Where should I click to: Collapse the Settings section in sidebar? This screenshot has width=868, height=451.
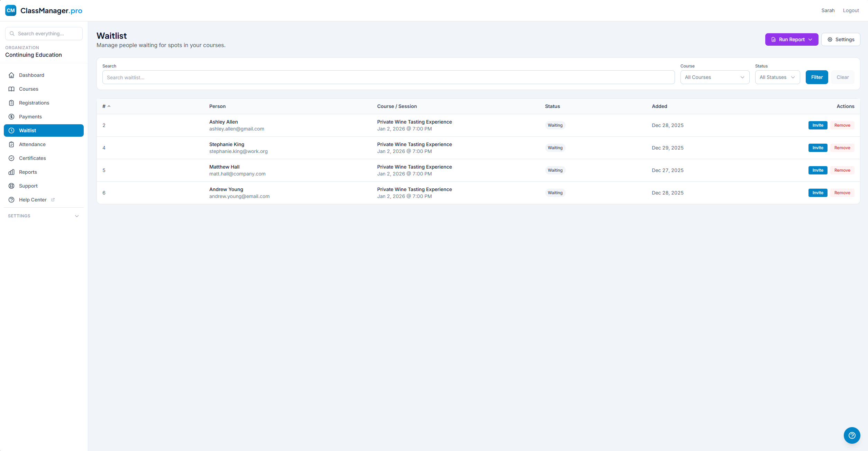click(x=77, y=216)
